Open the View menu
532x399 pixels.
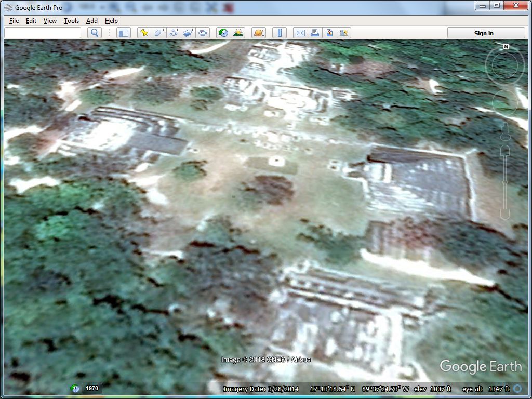50,21
